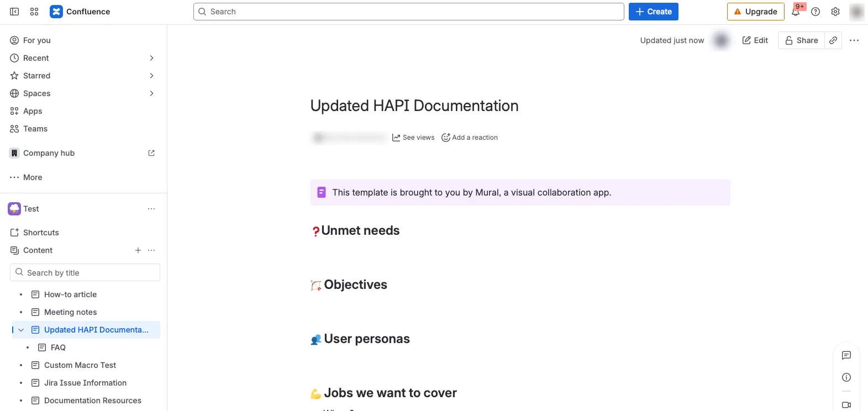Focus Search by title field
The image size is (868, 411).
(85, 272)
